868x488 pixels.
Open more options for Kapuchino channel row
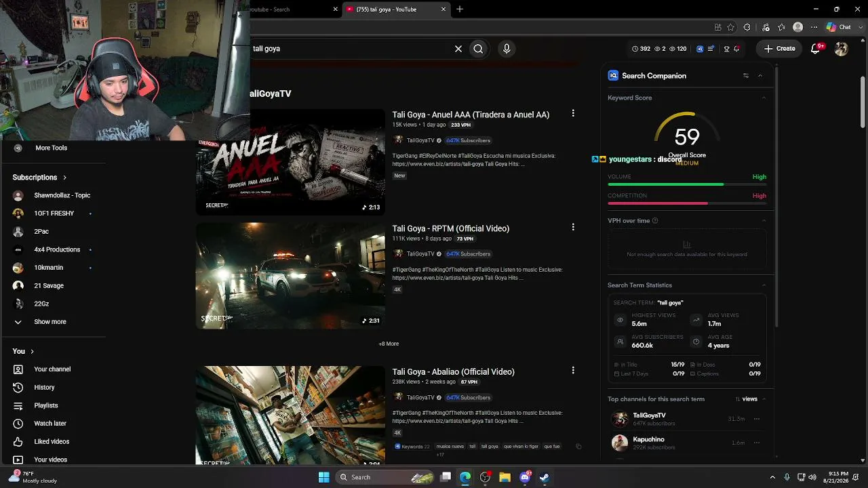757,443
